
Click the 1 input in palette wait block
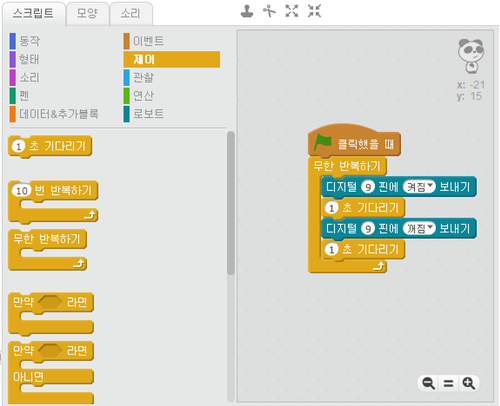19,146
